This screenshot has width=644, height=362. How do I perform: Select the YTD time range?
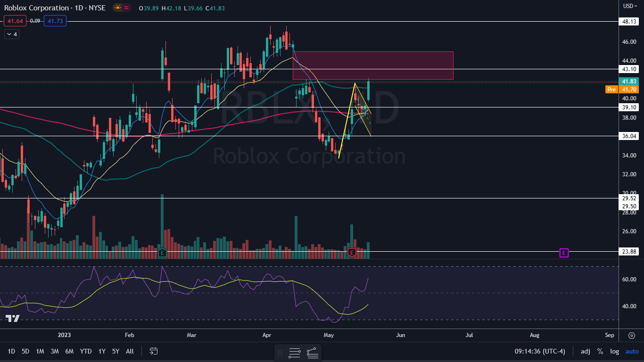tap(86, 351)
